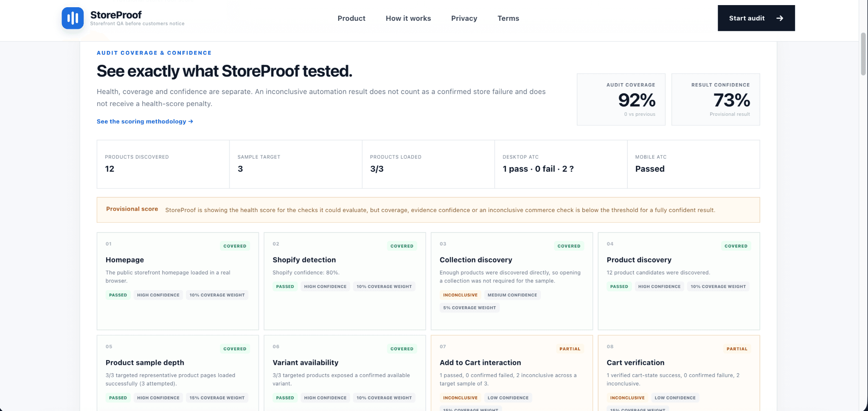Screen dimensions: 868x411
Task: Click the StoreProof brand name
Action: (116, 15)
